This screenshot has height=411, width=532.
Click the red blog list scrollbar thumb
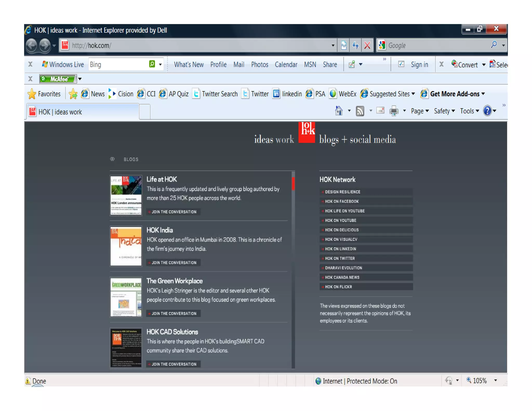(293, 183)
